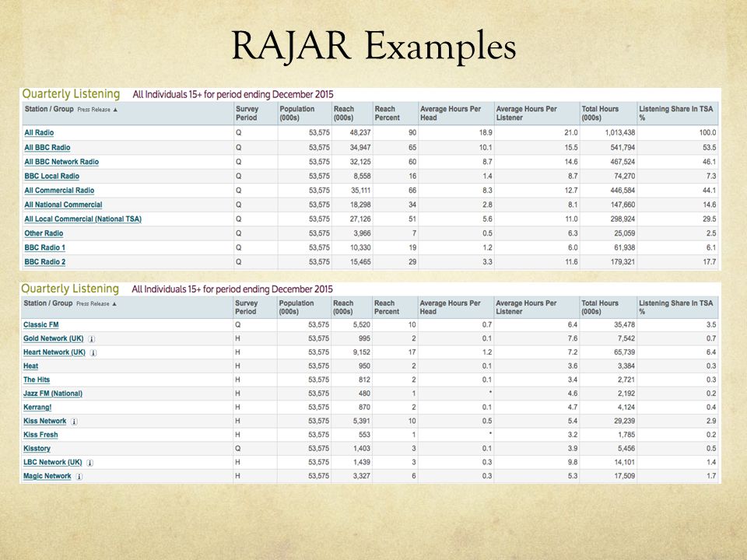The height and width of the screenshot is (560, 747).
Task: Open the Kerrang! station link
Action: [x=37, y=408]
